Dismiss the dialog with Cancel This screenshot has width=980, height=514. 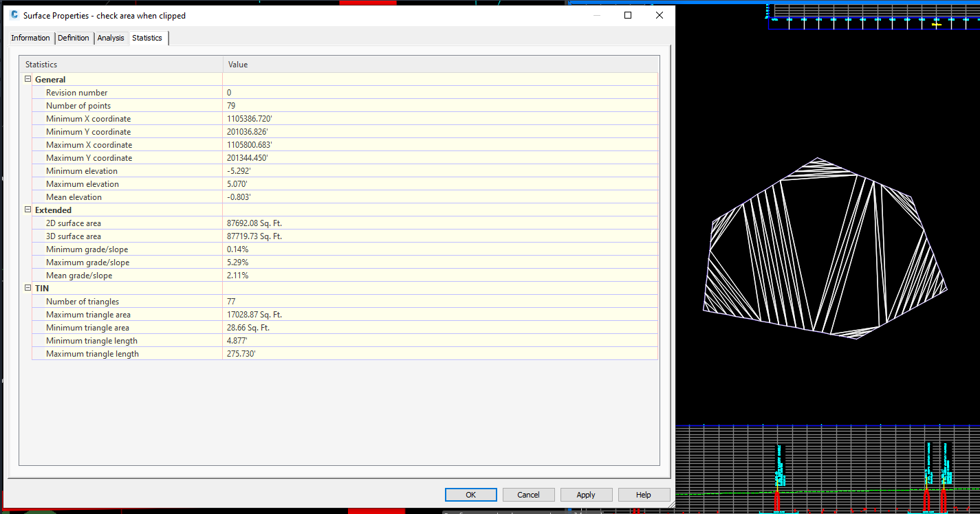point(528,494)
